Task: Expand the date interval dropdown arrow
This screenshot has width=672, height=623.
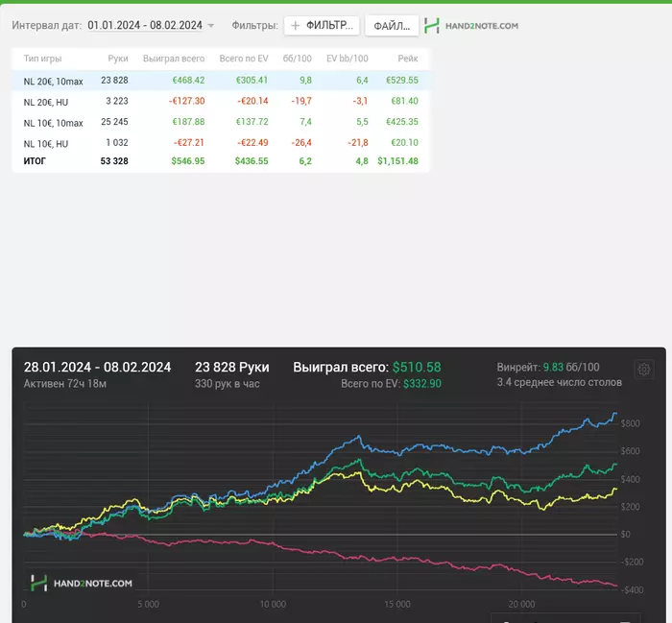Action: point(211,26)
